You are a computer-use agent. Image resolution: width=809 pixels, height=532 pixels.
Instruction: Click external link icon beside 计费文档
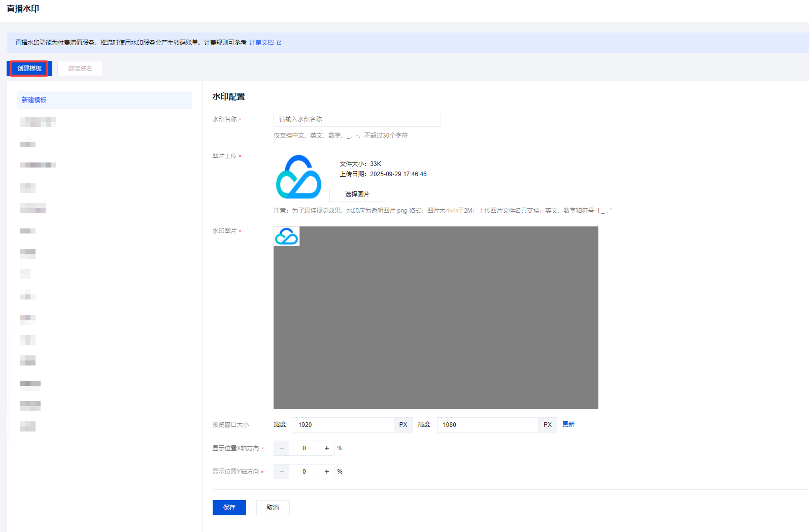[x=279, y=43]
